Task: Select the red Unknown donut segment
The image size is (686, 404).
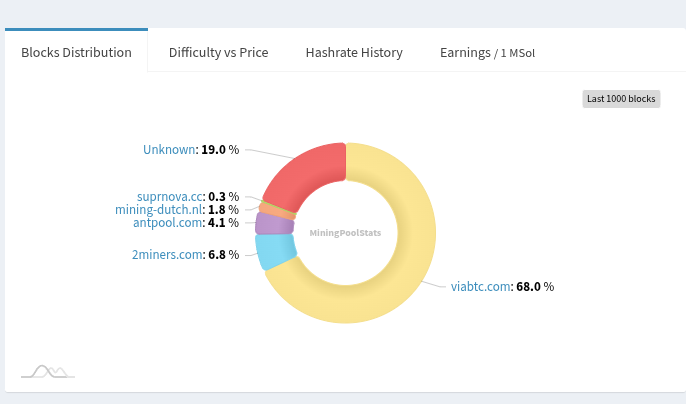Action: pyautogui.click(x=307, y=174)
